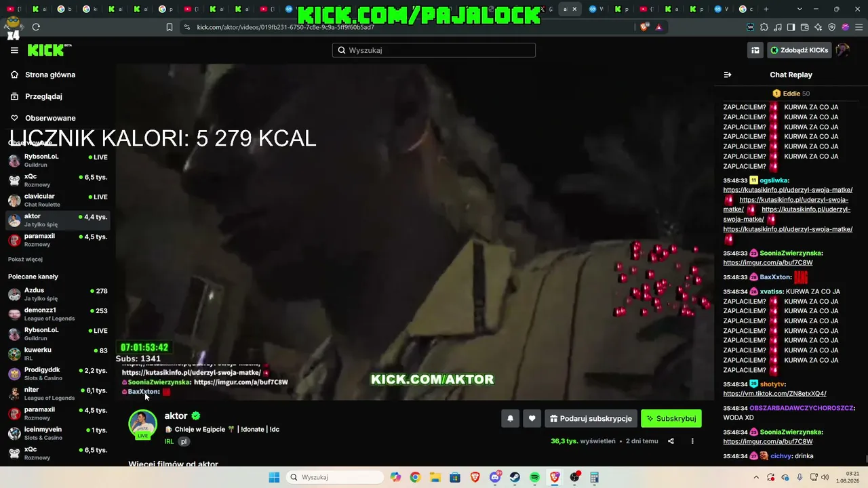Open paramaxil channel in followed list
The image size is (868, 488).
point(58,240)
